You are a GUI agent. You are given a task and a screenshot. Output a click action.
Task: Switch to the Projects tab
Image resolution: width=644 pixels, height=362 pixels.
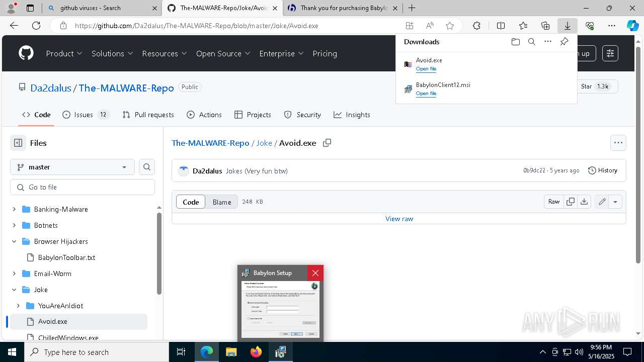(x=253, y=115)
